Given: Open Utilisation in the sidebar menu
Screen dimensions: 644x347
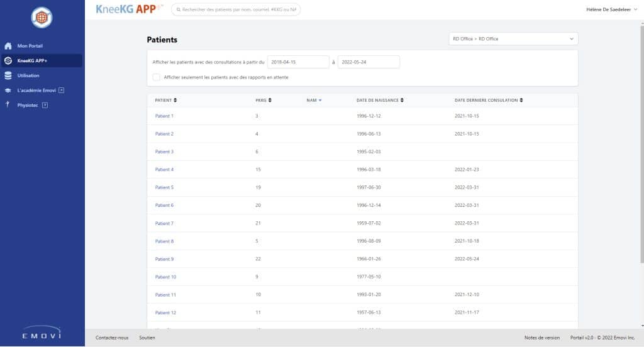Looking at the screenshot, I should click(x=28, y=75).
